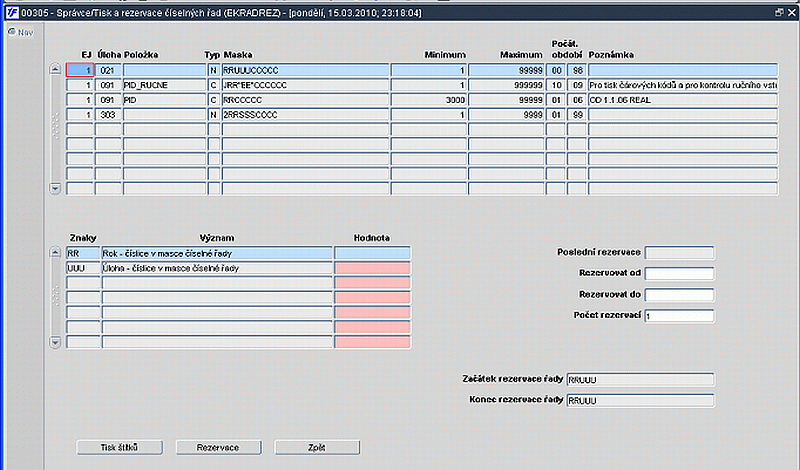Viewport: 800px width, 470px height.
Task: Select the 2RRSSSCCCC mask cell
Action: click(x=305, y=115)
